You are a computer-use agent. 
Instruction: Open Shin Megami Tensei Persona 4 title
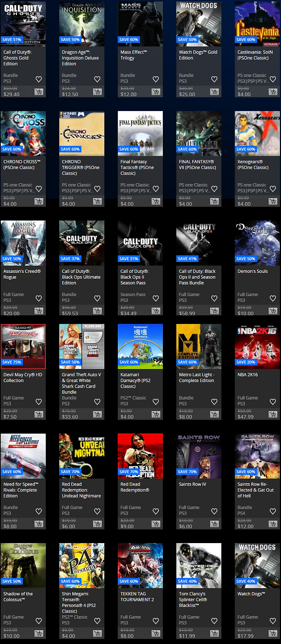click(x=79, y=602)
